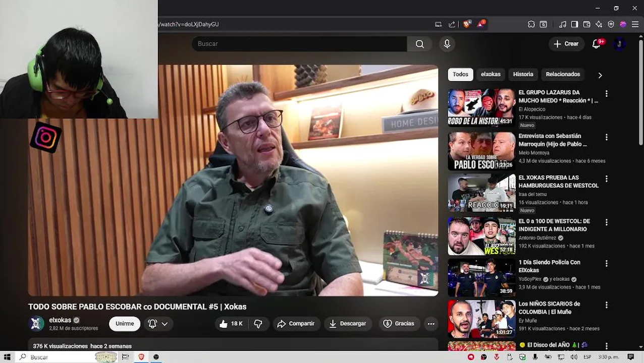Click '376 K visualizaciones hace 2 semanas' description

(x=82, y=346)
